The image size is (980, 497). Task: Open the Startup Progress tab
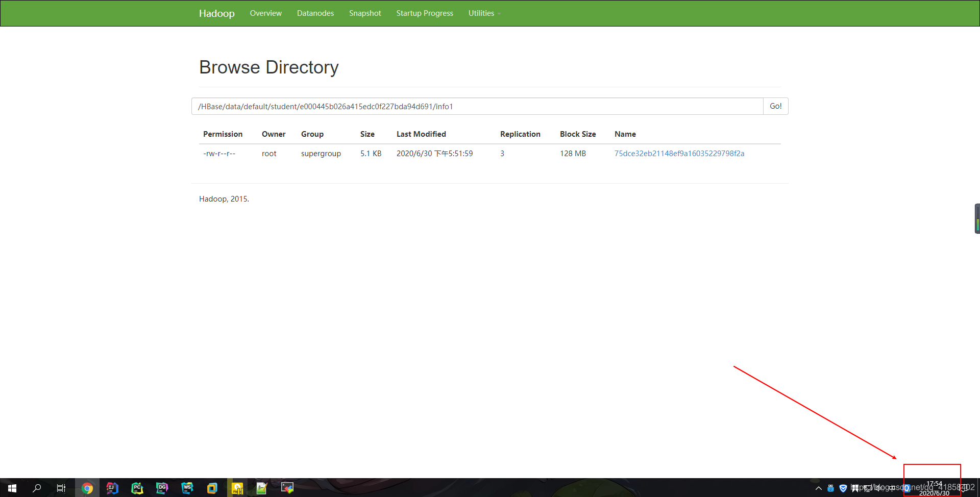point(425,13)
